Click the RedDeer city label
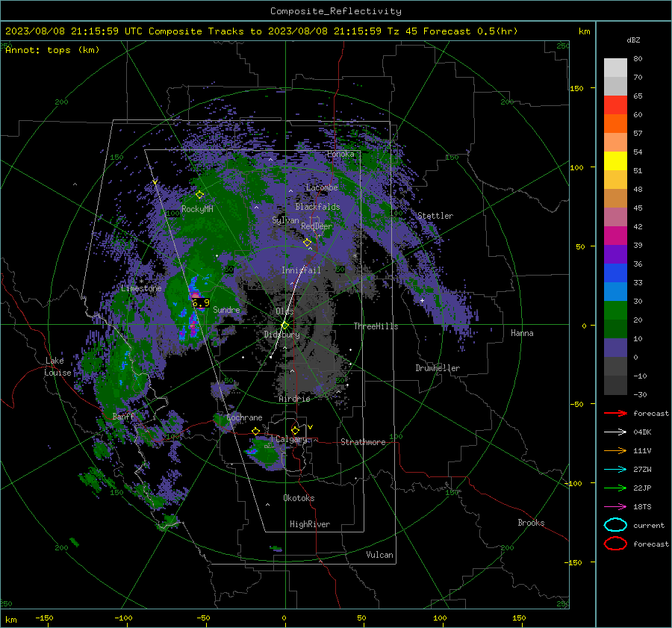 317,226
